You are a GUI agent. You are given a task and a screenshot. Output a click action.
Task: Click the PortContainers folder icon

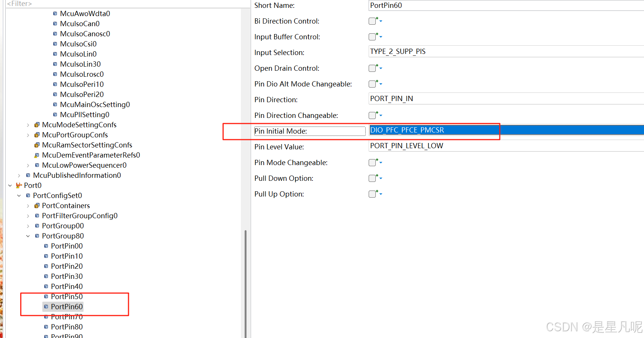tap(37, 205)
